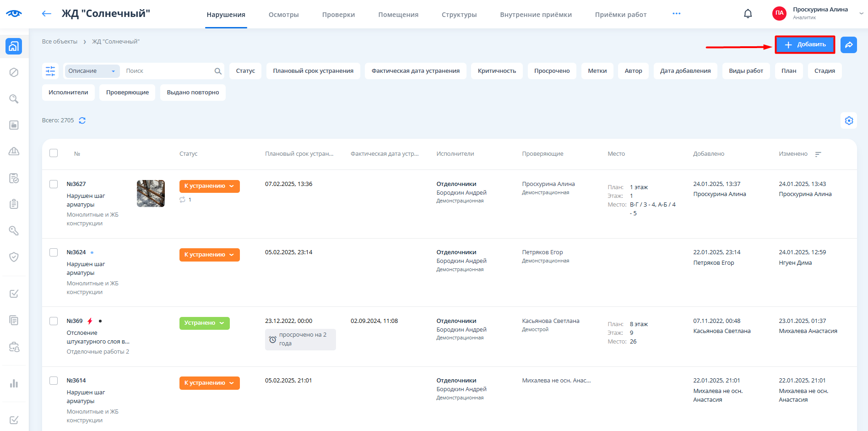
Task: Refresh the total count of violations
Action: click(82, 120)
